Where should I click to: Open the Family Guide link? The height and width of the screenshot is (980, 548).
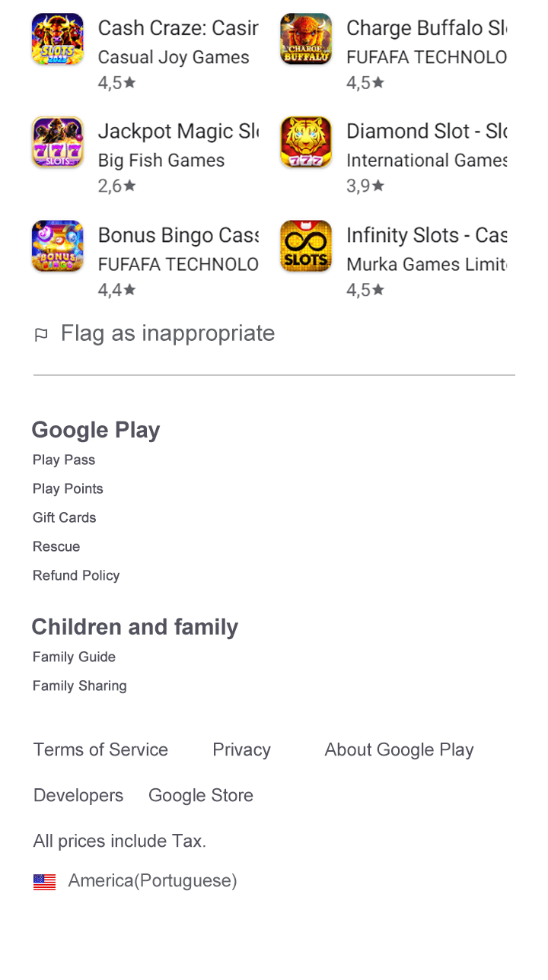tap(75, 657)
